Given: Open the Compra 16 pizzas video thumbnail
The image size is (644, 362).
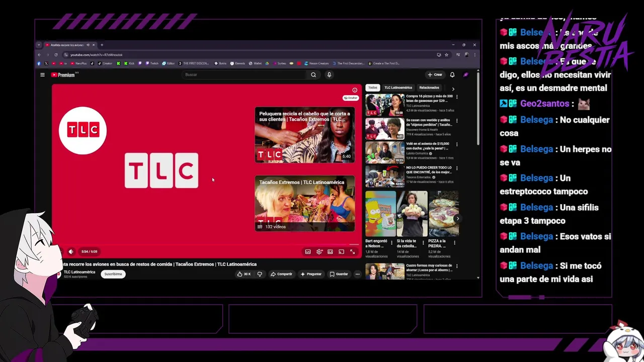Looking at the screenshot, I should (x=385, y=105).
